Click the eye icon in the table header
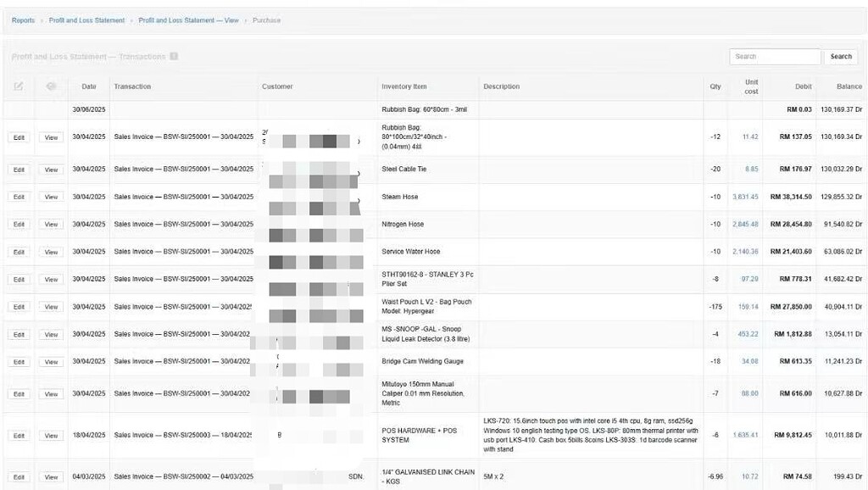The height and width of the screenshot is (490, 868). tap(51, 86)
